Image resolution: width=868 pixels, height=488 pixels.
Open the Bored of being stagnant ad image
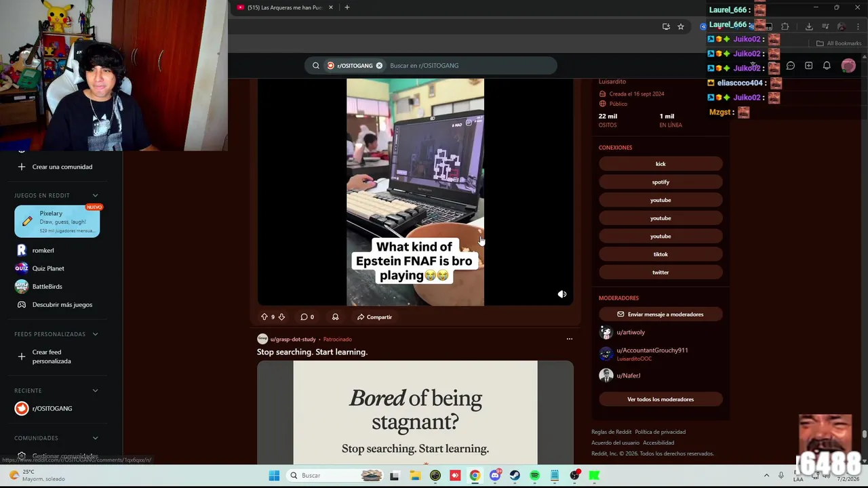pos(415,412)
